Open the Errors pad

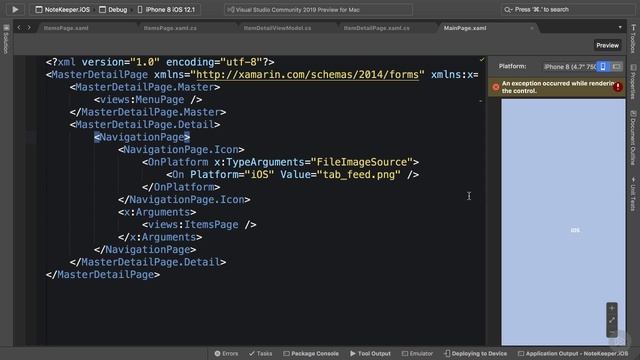click(x=226, y=353)
